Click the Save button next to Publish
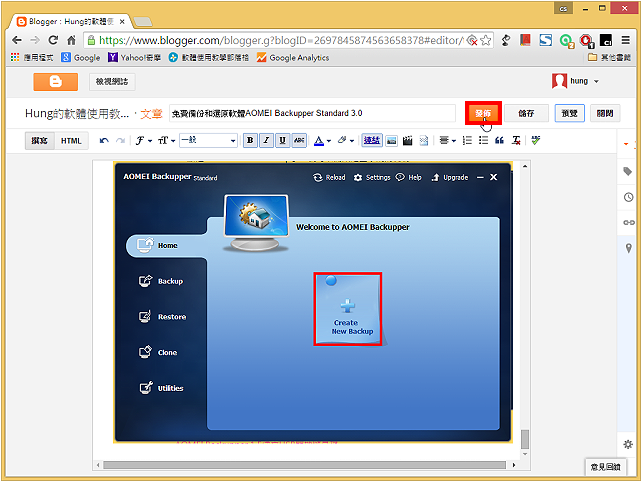643x483 pixels. (x=526, y=113)
